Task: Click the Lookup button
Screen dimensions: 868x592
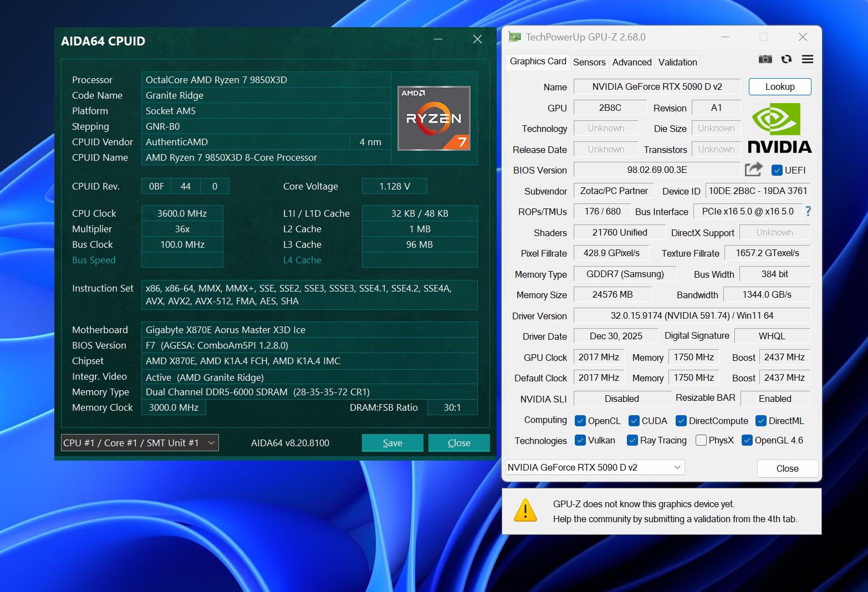Action: tap(779, 86)
